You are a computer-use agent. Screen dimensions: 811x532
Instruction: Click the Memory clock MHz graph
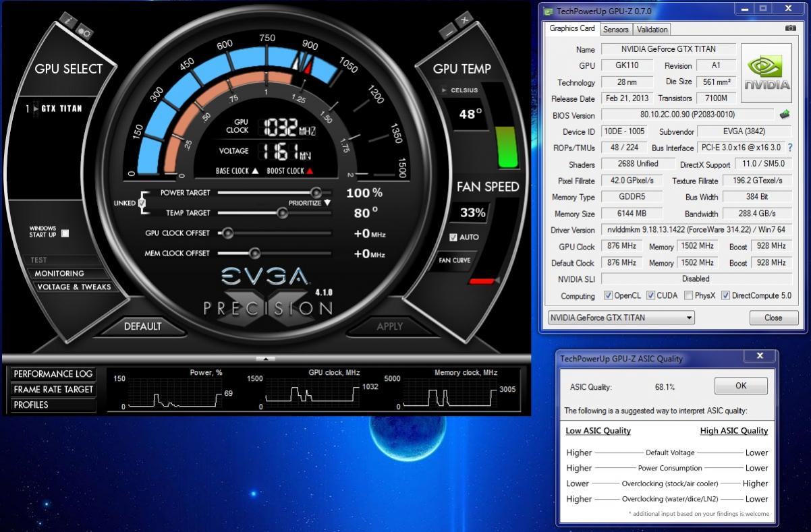point(449,393)
